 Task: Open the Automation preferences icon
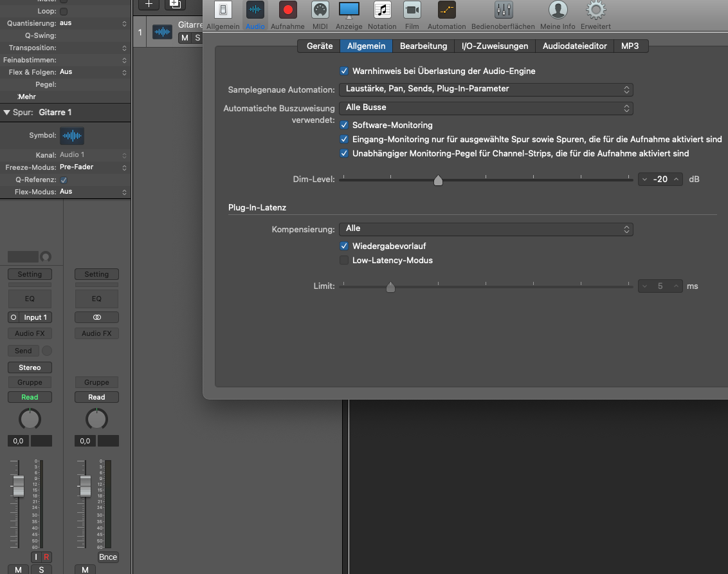446,11
